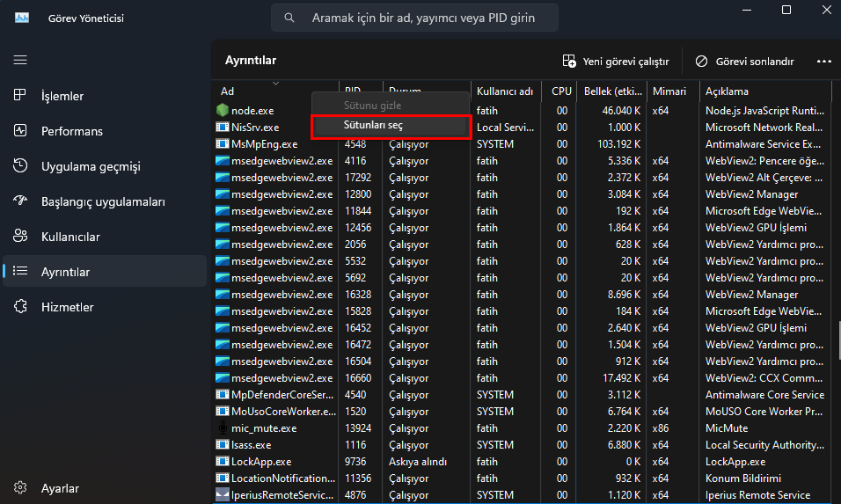This screenshot has width=841, height=504.
Task: Click the search field for name or PID
Action: click(414, 18)
